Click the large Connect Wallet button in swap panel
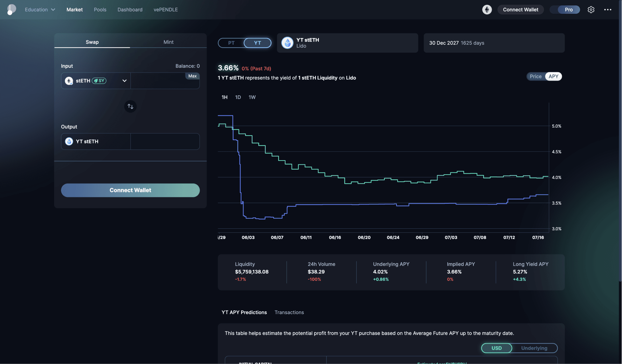 pos(130,190)
